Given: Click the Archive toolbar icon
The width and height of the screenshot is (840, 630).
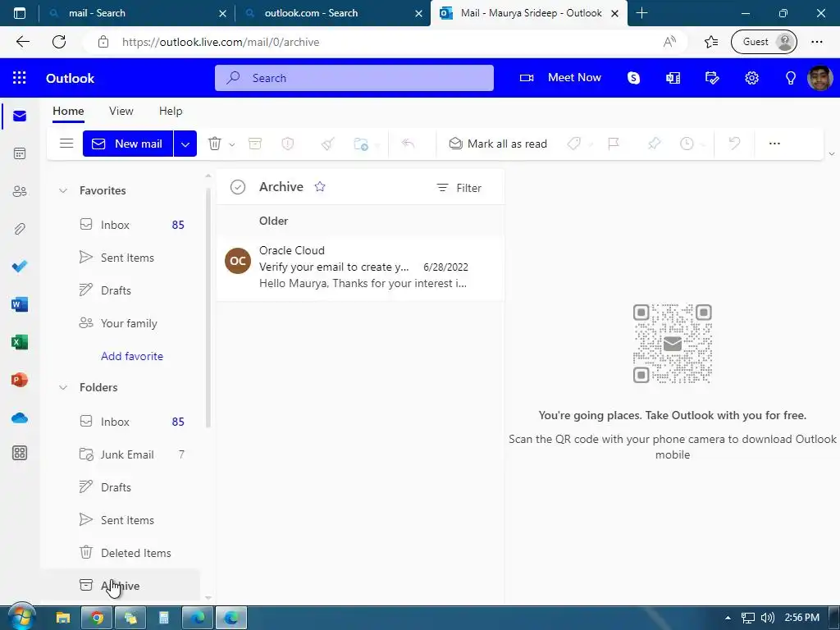Looking at the screenshot, I should [255, 144].
